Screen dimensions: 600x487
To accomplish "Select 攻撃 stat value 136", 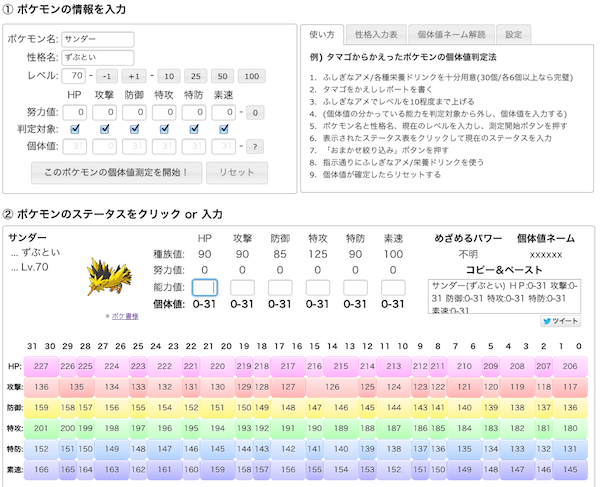I will click(41, 387).
